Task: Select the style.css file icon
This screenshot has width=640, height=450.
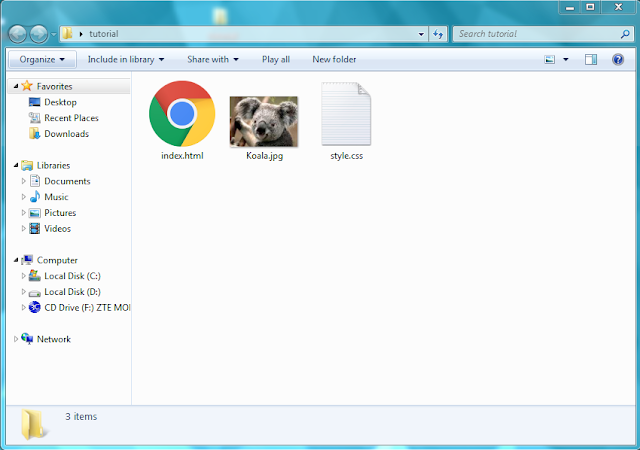Action: pyautogui.click(x=346, y=114)
